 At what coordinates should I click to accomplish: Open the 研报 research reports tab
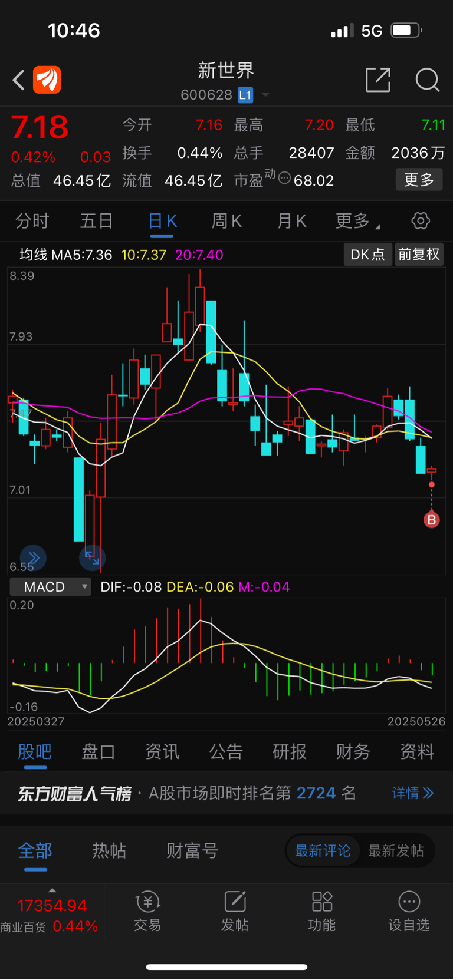[290, 752]
